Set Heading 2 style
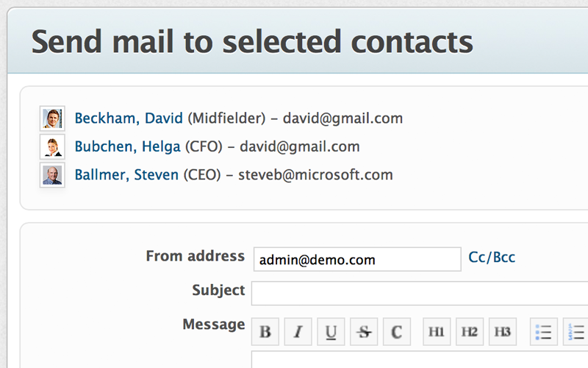 pos(470,332)
